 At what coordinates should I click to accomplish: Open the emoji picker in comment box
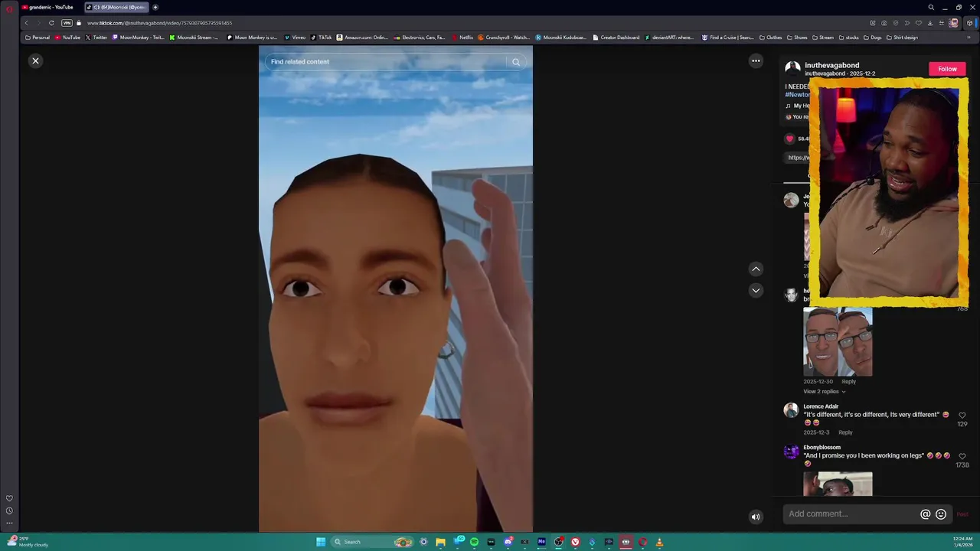click(x=941, y=514)
